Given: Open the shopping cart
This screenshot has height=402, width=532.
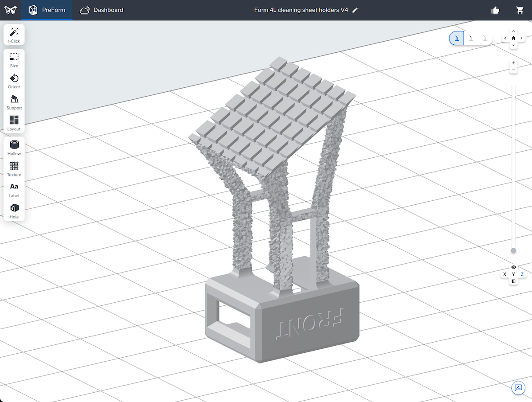Looking at the screenshot, I should pyautogui.click(x=520, y=10).
